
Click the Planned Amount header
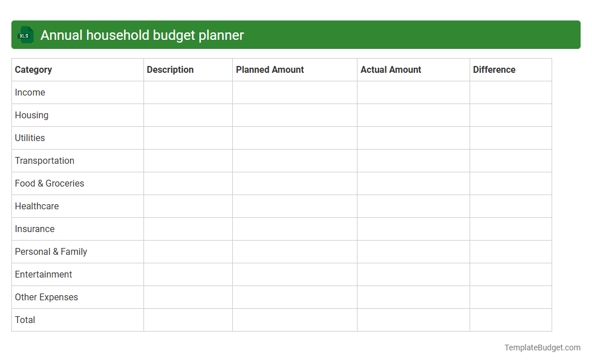269,69
